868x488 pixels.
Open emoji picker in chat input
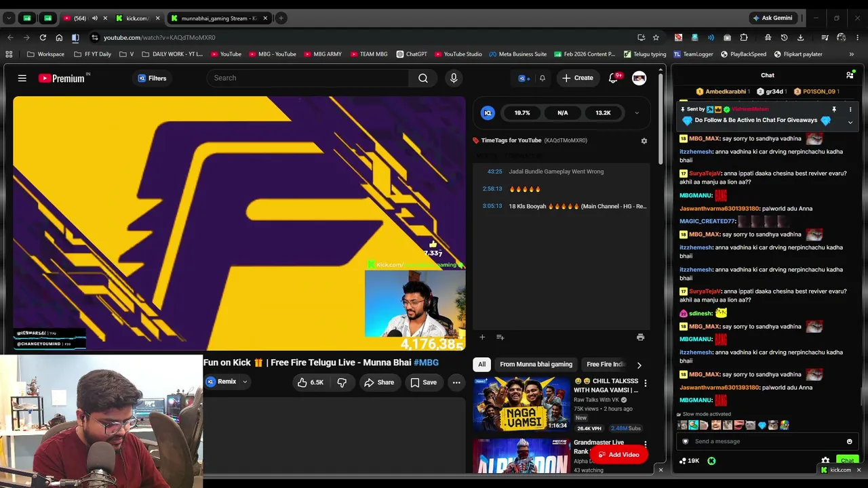coord(849,441)
